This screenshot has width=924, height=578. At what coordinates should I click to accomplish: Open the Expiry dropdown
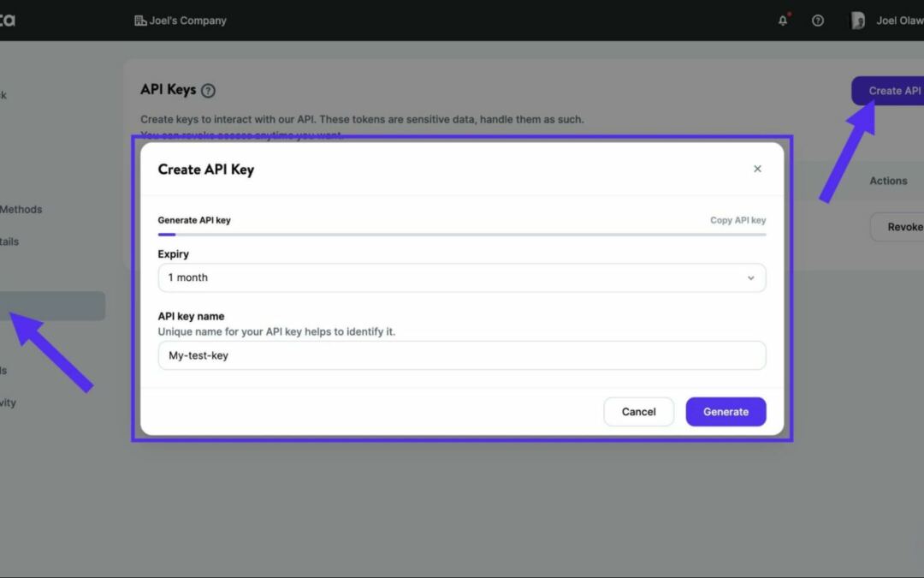coord(462,277)
